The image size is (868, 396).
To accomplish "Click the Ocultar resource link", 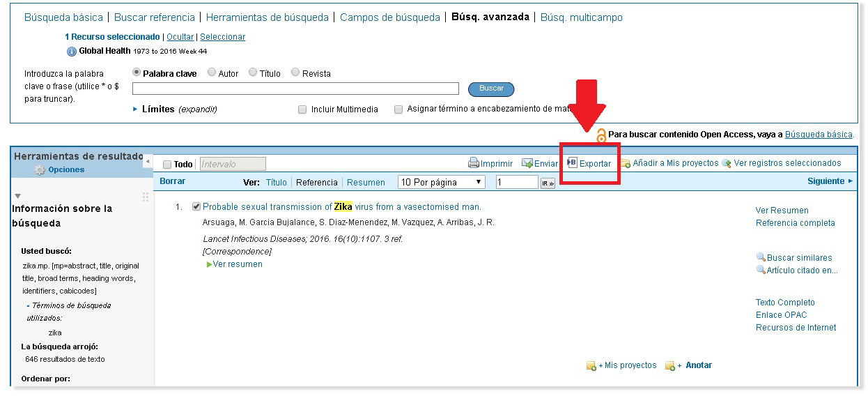I will click(x=180, y=37).
